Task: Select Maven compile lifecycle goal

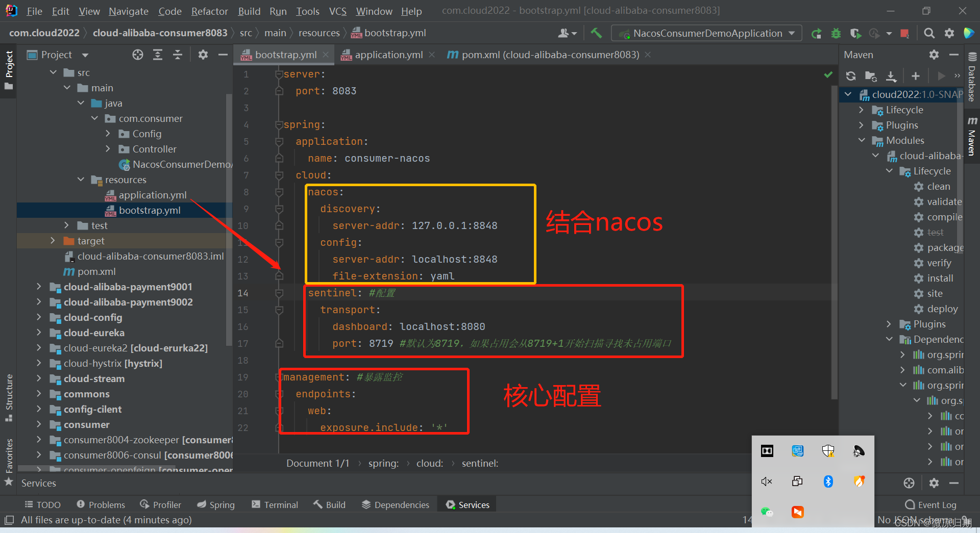Action: coord(944,217)
